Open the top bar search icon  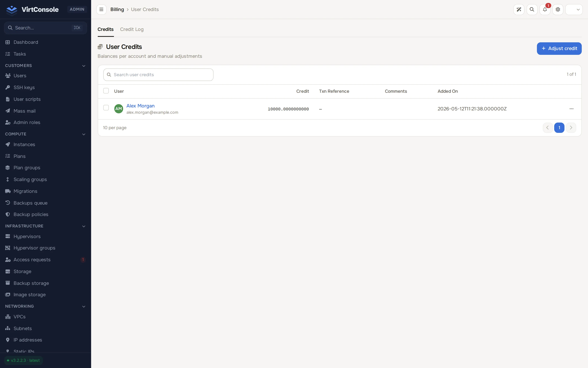(532, 10)
